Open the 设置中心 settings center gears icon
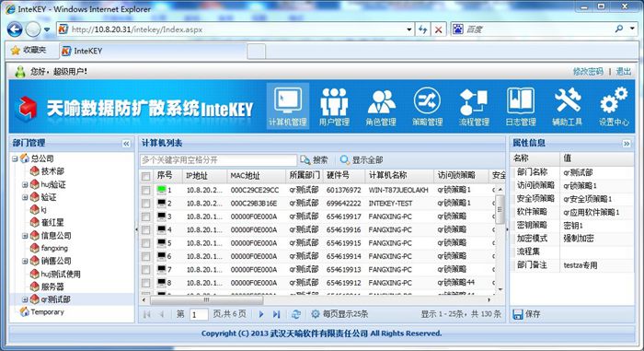 coord(614,106)
